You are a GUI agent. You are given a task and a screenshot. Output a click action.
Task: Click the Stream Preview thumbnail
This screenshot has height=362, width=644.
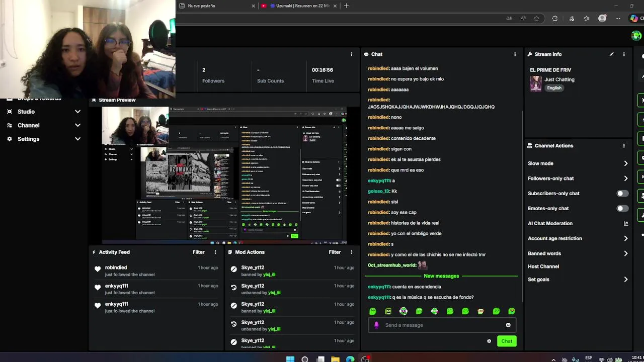pyautogui.click(x=224, y=175)
